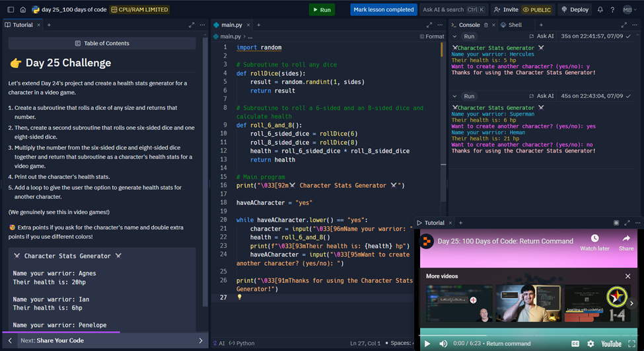The height and width of the screenshot is (351, 644).
Task: Toggle closed captions on the video
Action: 575,344
